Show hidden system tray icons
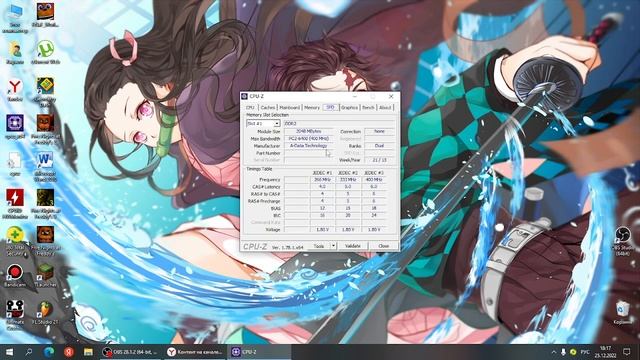The height and width of the screenshot is (360, 640). 554,352
